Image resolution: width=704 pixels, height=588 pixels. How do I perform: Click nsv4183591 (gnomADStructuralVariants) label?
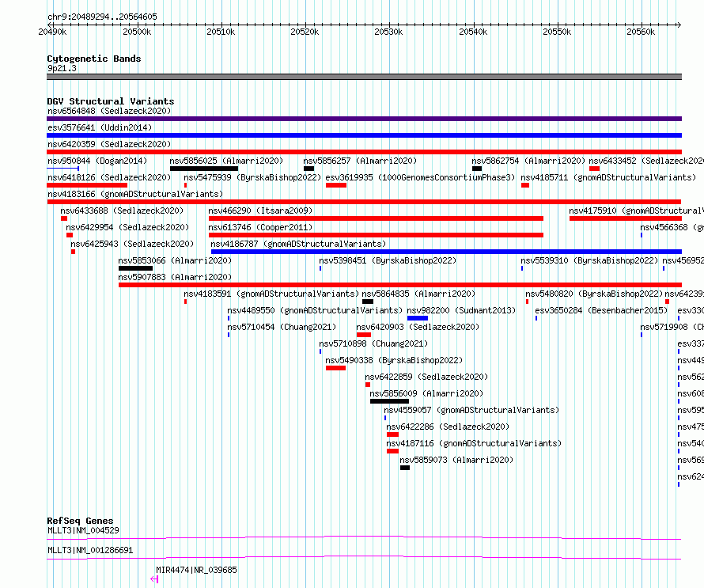pos(271,294)
